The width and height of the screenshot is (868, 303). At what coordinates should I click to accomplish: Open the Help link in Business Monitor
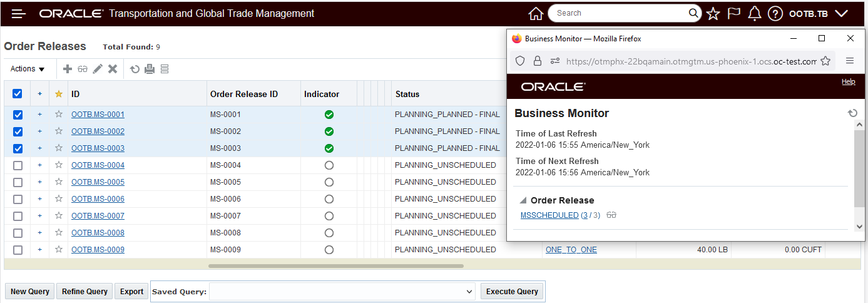848,81
